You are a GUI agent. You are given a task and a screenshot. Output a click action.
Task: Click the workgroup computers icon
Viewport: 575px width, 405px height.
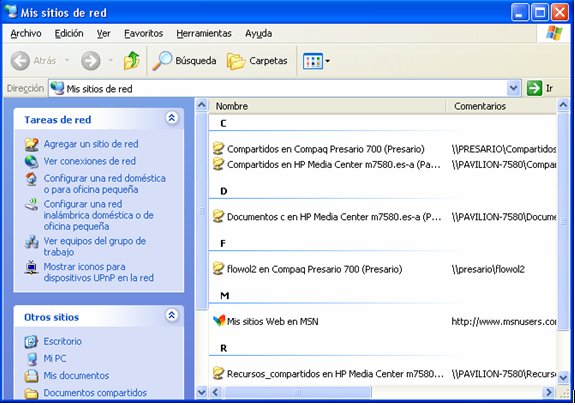pos(32,242)
